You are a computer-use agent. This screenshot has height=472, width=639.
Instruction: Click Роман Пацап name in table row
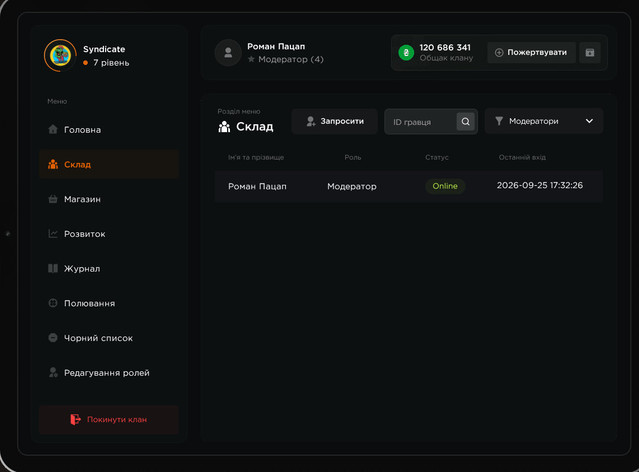257,186
